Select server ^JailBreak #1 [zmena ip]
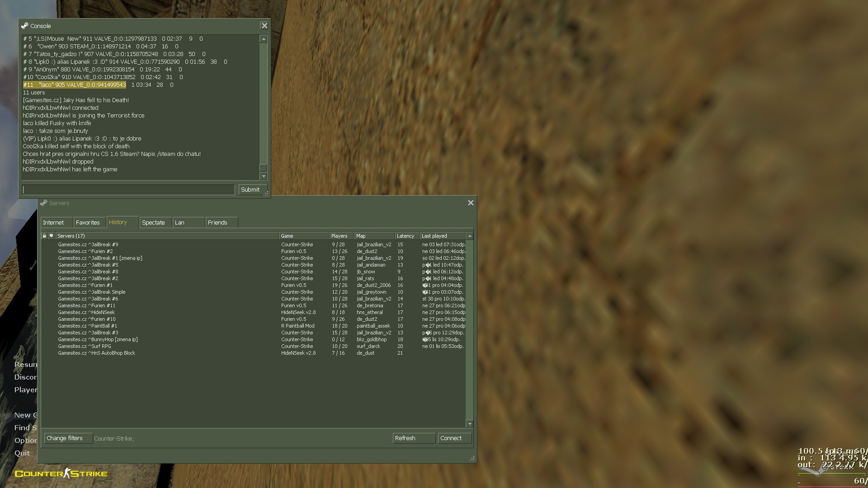Screen dimensions: 868x488 coord(253,258)
